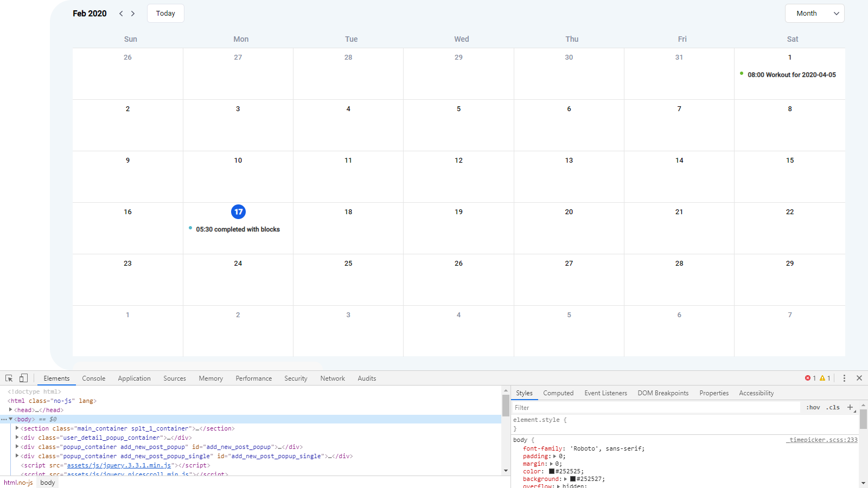Click inside the styles Filter field
The height and width of the screenshot is (488, 868).
[x=597, y=407]
